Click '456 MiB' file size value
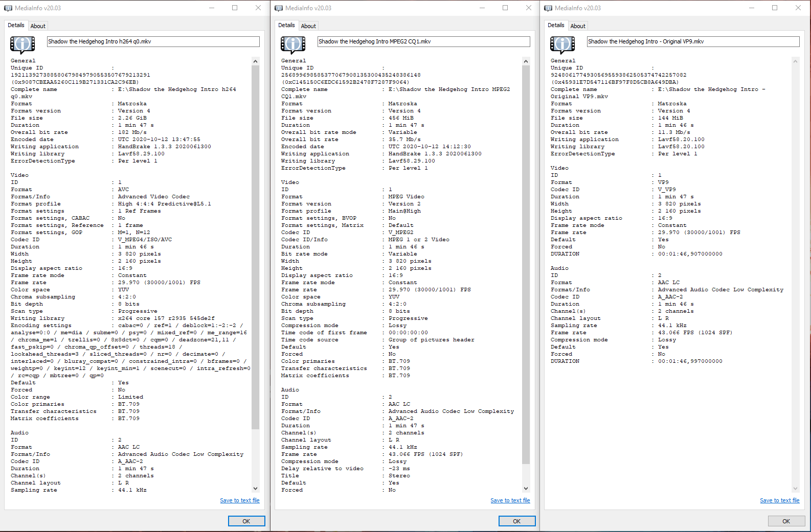 [401, 118]
